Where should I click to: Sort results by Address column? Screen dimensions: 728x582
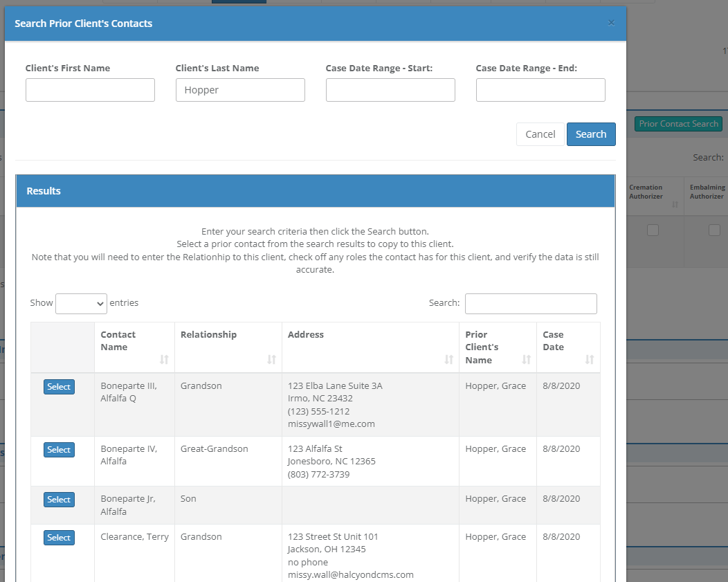pyautogui.click(x=370, y=347)
